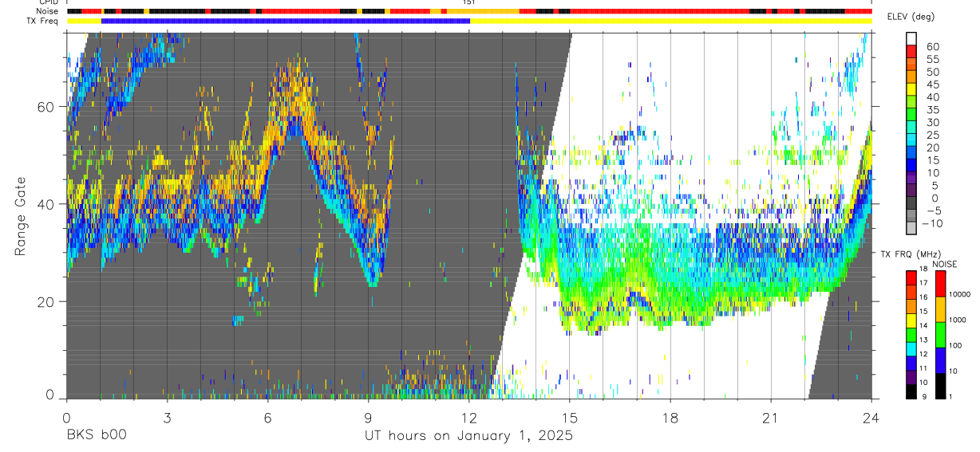The image size is (980, 452).
Task: Click the "40" tick on Range Gate axis
Action: point(45,204)
